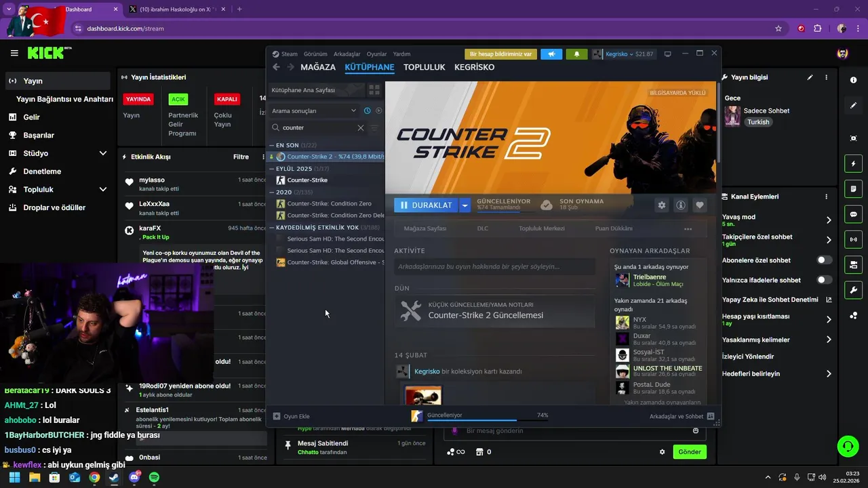
Task: Open Yavaş mod settings arrow
Action: [829, 220]
